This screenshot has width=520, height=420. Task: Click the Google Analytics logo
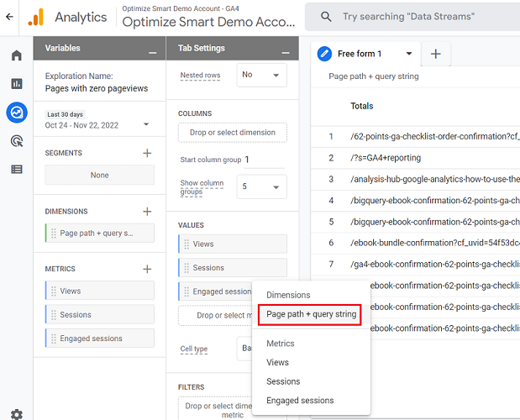coord(36,17)
